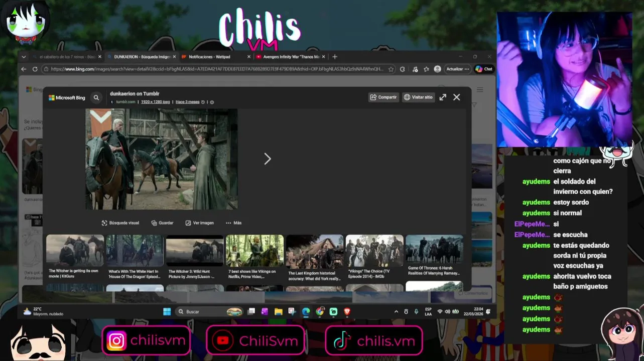The height and width of the screenshot is (361, 644).
Task: Show hidden system tray icons chevron
Action: (x=396, y=312)
